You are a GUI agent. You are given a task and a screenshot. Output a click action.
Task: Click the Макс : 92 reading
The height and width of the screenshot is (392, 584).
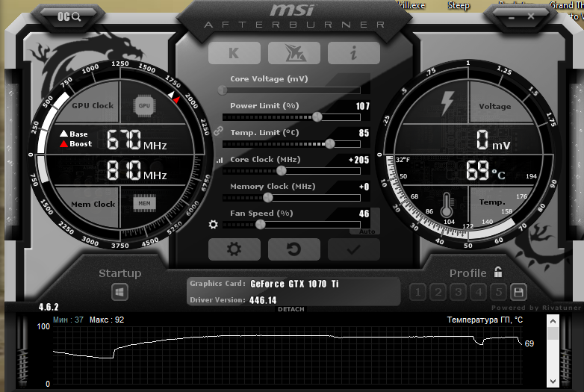coord(107,320)
